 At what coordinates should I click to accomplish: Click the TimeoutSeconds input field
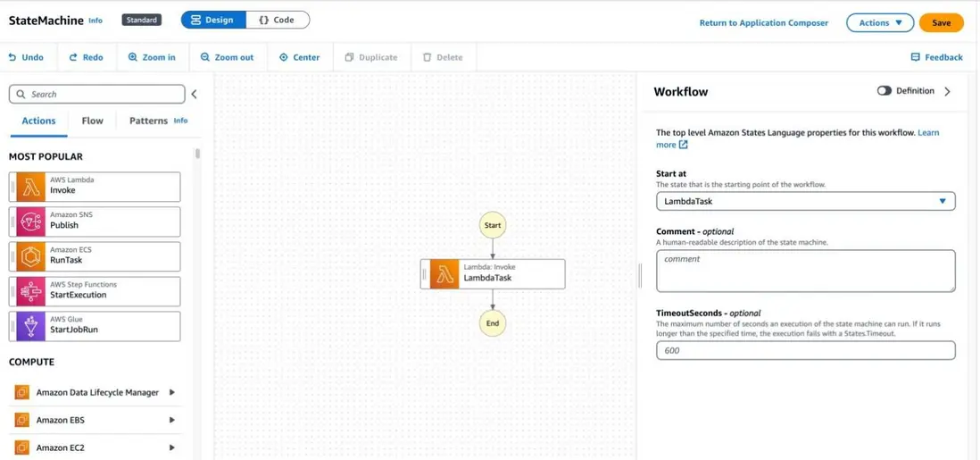pos(805,350)
